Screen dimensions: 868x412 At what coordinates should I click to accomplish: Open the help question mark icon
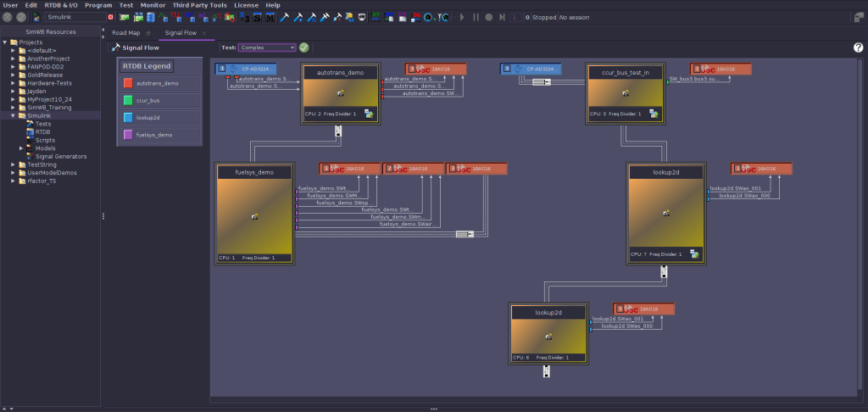859,47
